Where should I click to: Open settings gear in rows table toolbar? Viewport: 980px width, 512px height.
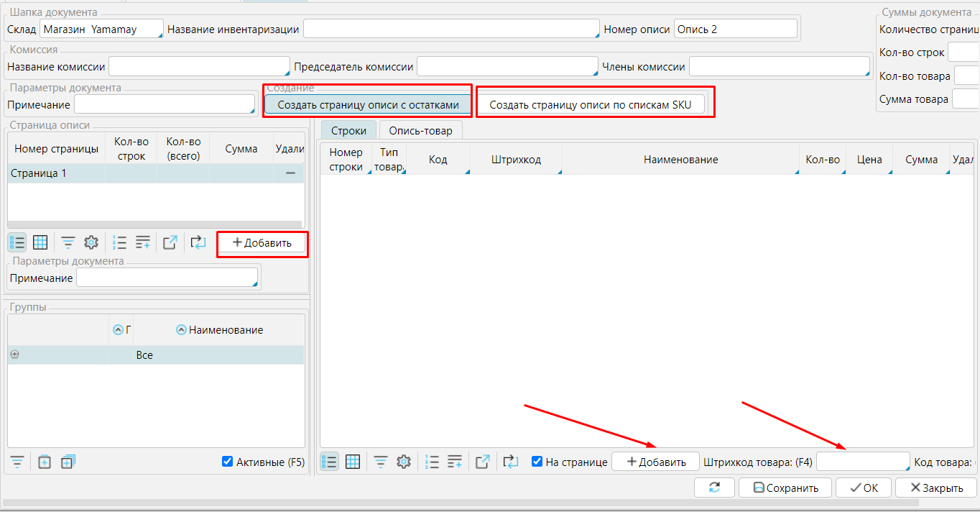[404, 462]
